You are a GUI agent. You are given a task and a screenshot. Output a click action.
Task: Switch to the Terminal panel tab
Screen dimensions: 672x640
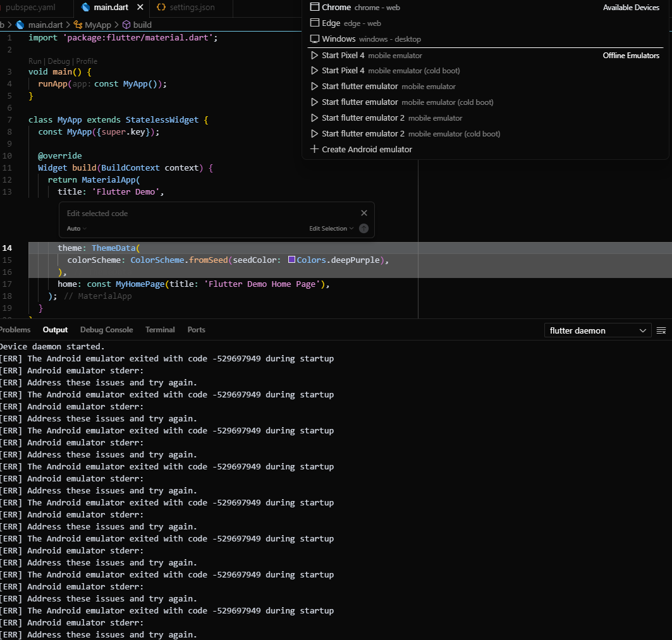click(160, 330)
